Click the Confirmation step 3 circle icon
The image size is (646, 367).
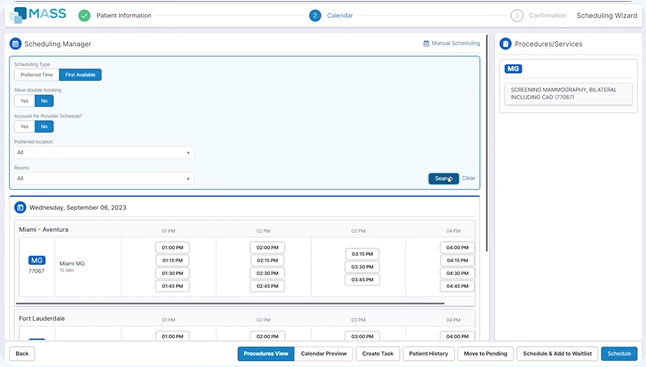[517, 16]
